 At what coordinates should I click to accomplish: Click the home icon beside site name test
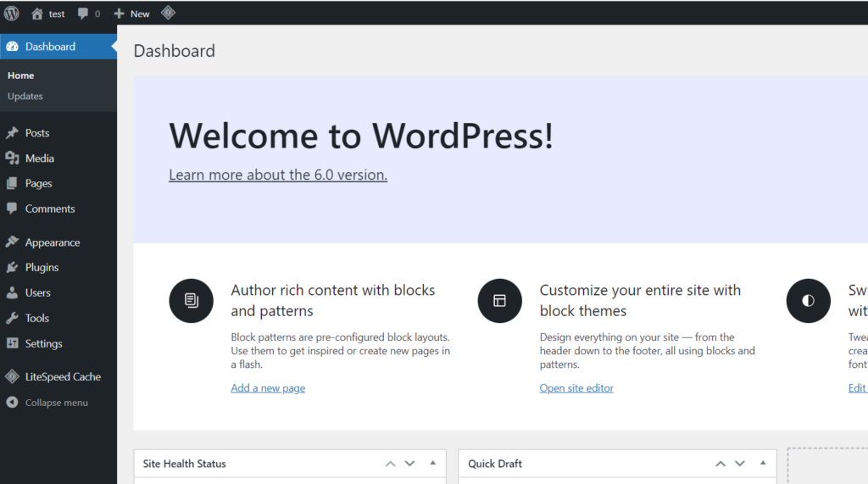[36, 14]
